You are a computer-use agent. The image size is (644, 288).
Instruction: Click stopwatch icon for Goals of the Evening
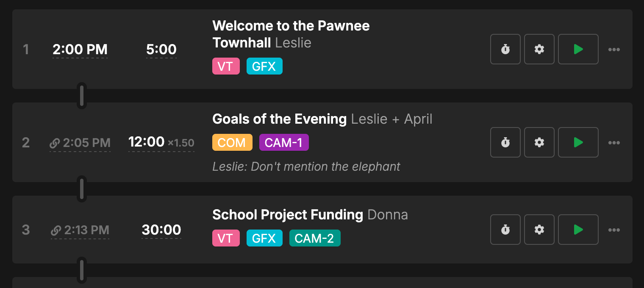click(505, 142)
